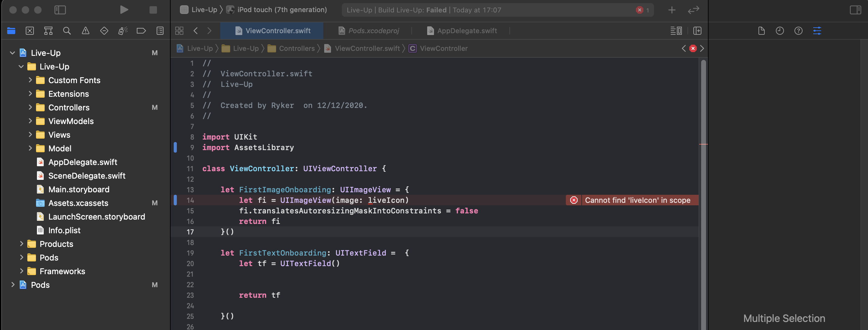Screen dimensions: 868x330
Task: Toggle the breakpoint marker on line 14
Action: click(175, 200)
